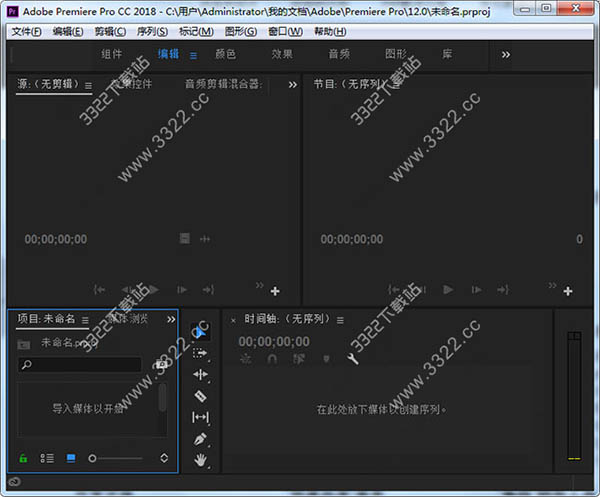Open timeline display settings wrench
Image resolution: width=600 pixels, height=497 pixels.
coord(352,358)
